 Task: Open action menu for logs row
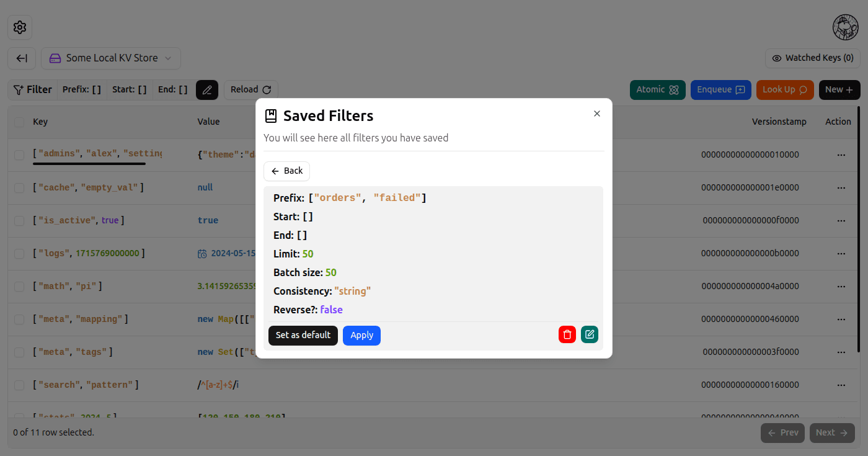click(x=841, y=254)
